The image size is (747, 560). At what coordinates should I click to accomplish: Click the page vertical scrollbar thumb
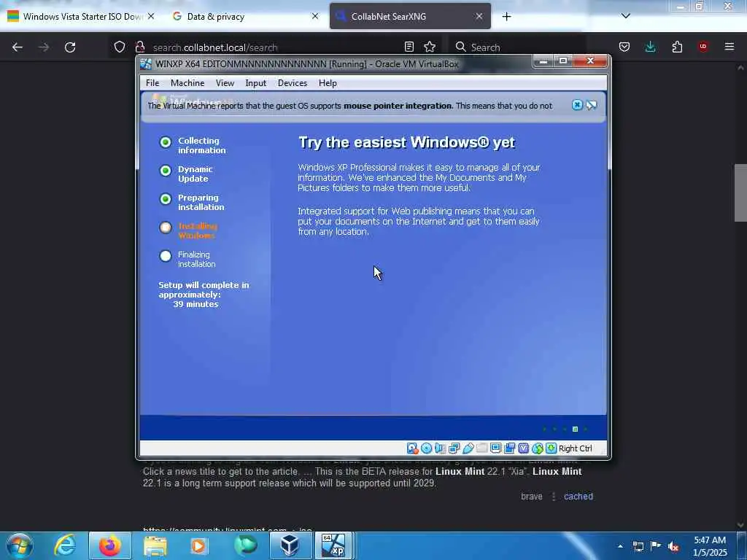[x=740, y=192]
